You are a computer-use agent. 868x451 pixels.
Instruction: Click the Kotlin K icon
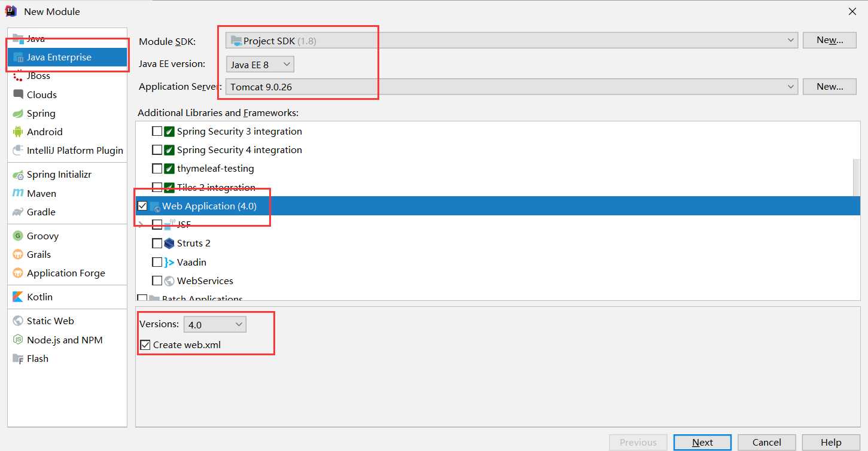[x=18, y=297]
